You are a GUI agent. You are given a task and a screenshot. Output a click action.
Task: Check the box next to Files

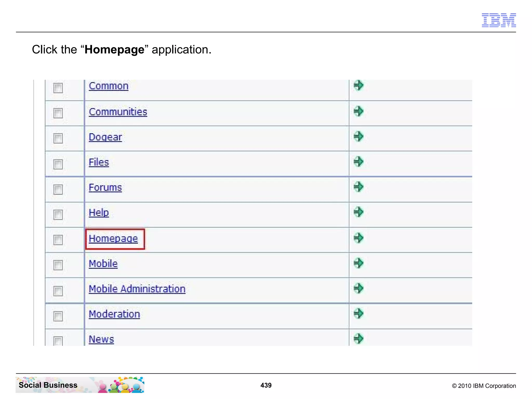pos(58,164)
